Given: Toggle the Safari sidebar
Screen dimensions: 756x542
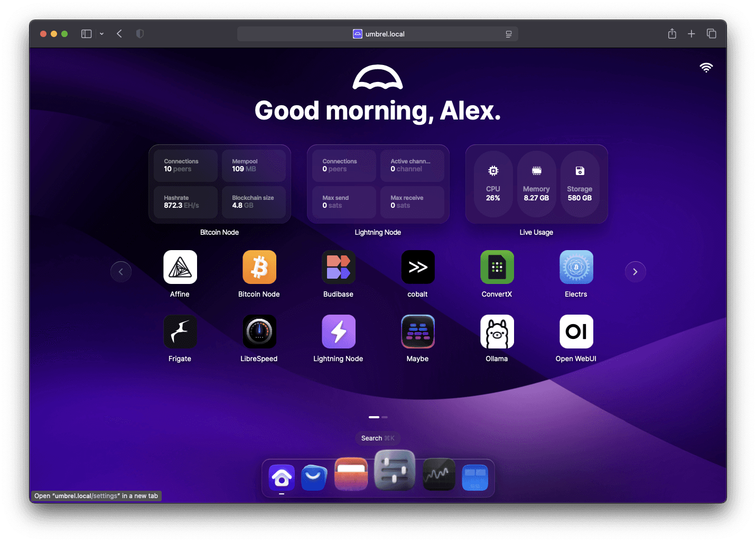Looking at the screenshot, I should pyautogui.click(x=87, y=34).
